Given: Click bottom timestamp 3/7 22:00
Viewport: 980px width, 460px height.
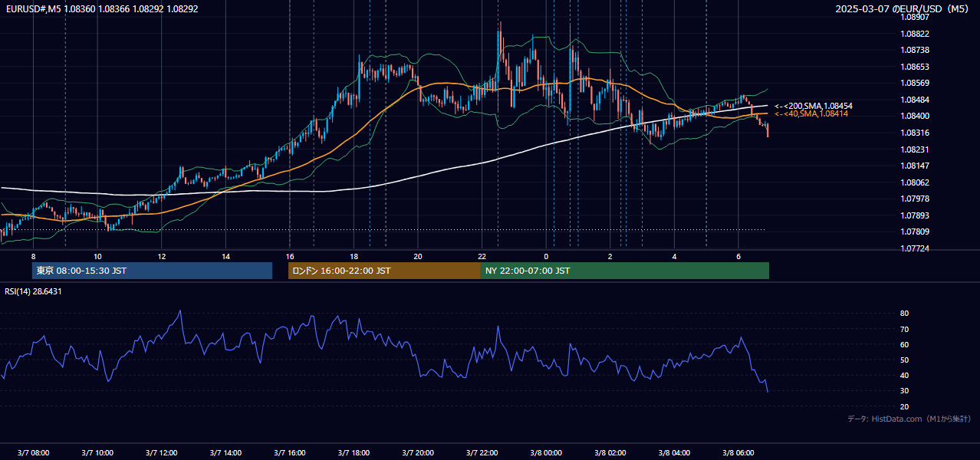Looking at the screenshot, I should click(482, 453).
